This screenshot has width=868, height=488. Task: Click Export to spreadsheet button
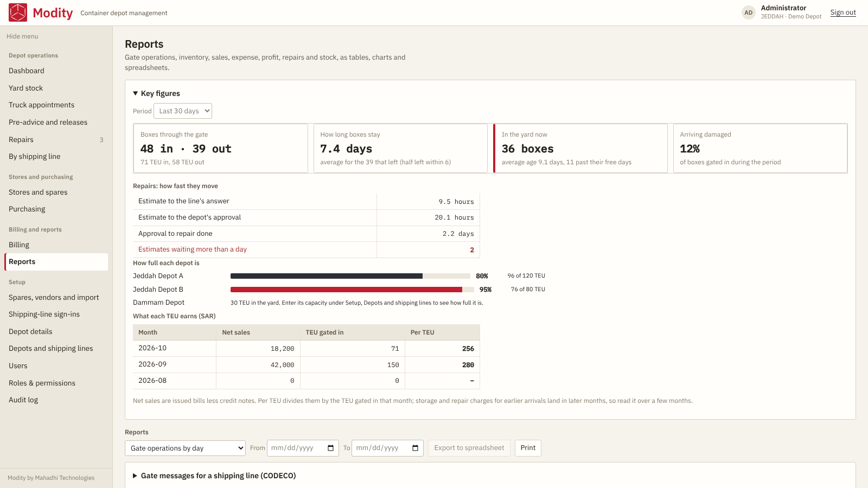[x=469, y=448]
